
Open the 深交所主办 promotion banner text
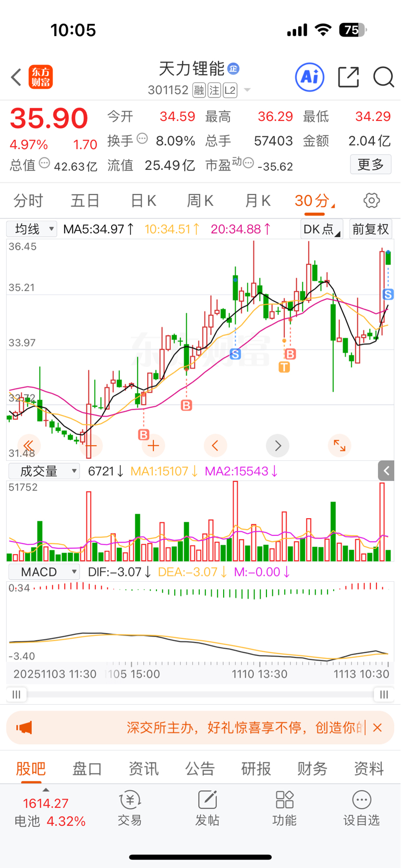point(245,727)
